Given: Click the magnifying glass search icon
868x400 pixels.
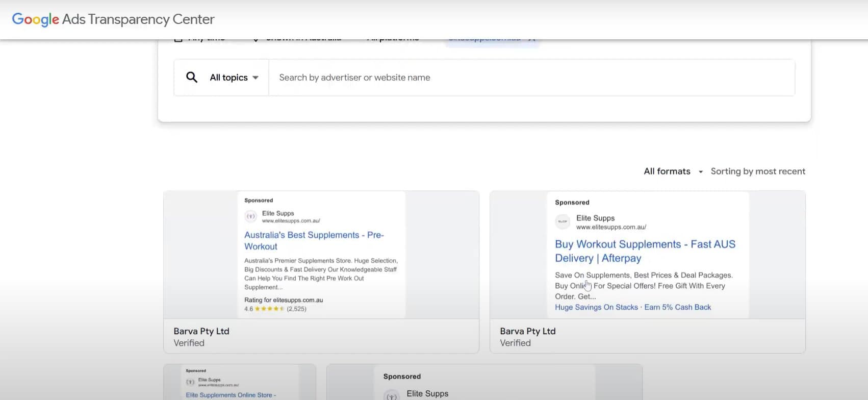Looking at the screenshot, I should [x=192, y=78].
